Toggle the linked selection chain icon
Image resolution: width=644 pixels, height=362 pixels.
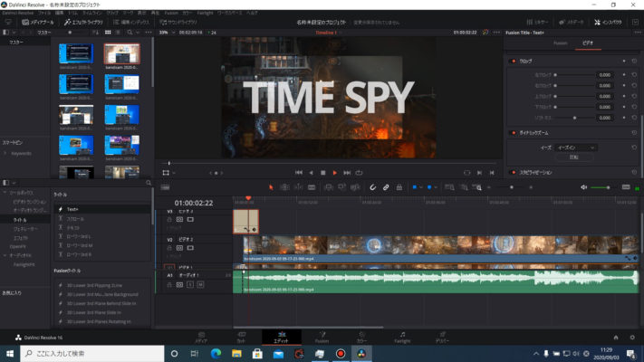[x=386, y=187]
